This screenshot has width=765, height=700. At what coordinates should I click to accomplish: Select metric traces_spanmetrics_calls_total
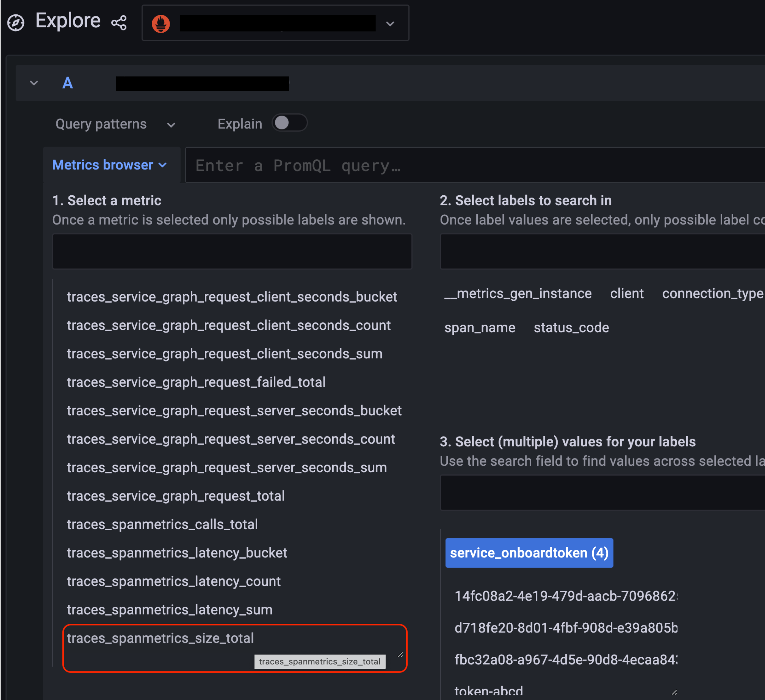coord(162,524)
